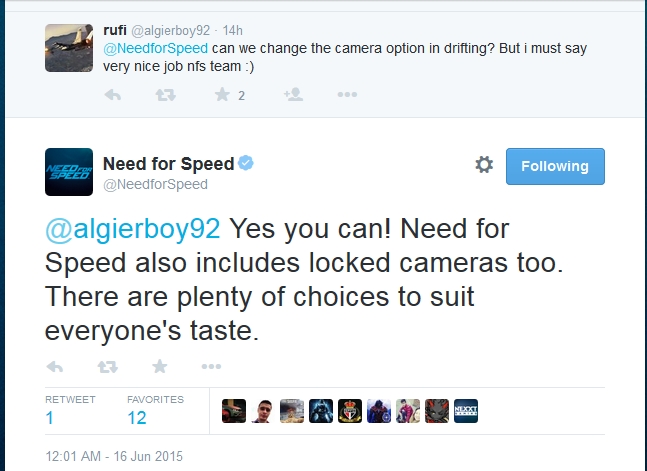This screenshot has width=647, height=471.
Task: Reply to rufi's tweet
Action: point(113,95)
